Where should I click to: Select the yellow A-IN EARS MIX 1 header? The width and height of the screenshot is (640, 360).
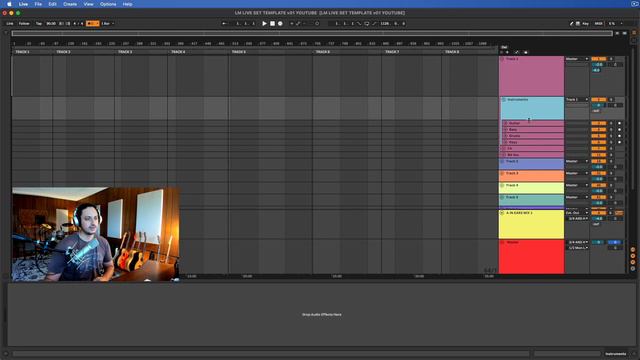click(x=532, y=224)
